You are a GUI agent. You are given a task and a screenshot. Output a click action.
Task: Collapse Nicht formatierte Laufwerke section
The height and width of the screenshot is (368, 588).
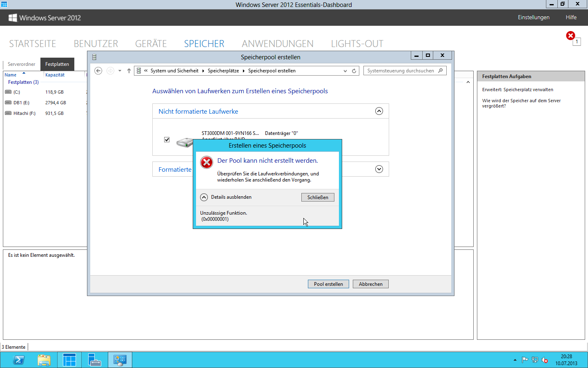379,111
